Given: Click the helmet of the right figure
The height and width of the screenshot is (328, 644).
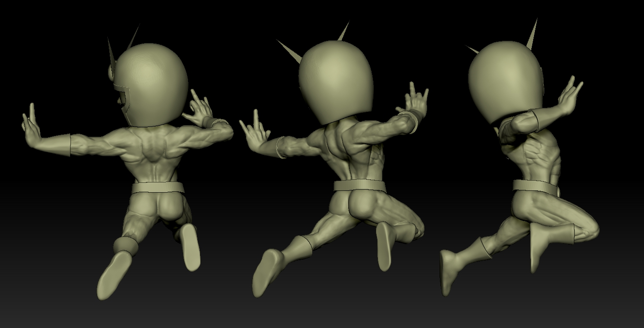Looking at the screenshot, I should click(506, 82).
